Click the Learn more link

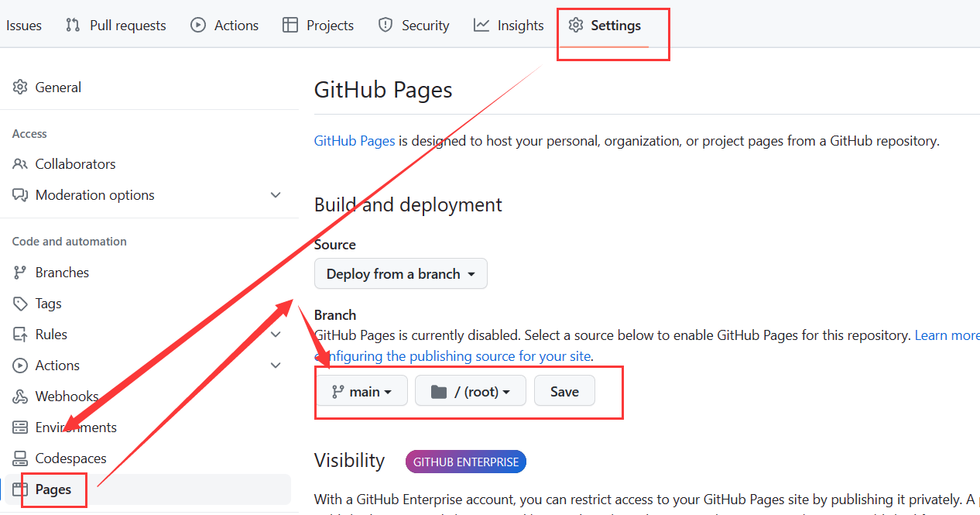click(x=947, y=335)
